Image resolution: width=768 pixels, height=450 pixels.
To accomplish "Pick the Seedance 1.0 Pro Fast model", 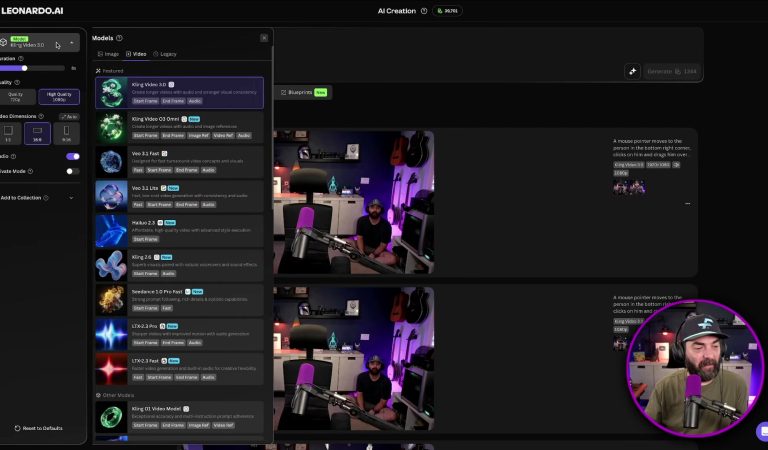I will pos(179,300).
